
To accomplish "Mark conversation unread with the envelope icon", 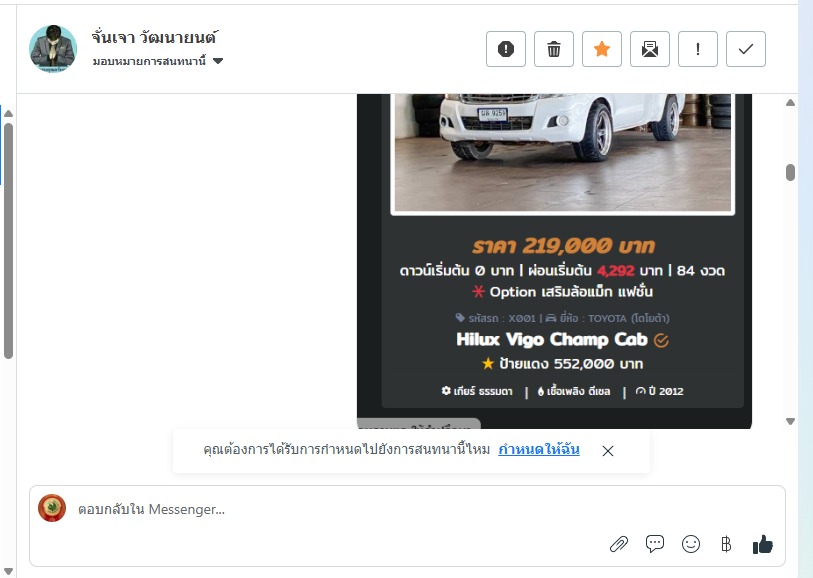I will tap(650, 49).
